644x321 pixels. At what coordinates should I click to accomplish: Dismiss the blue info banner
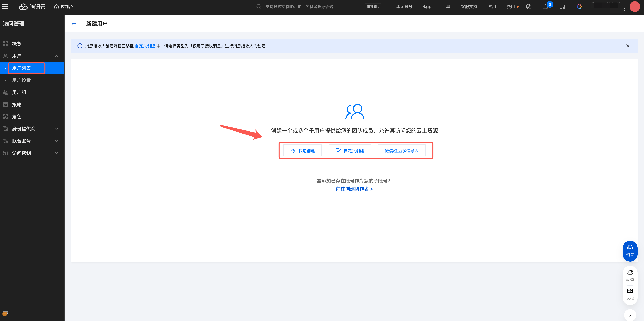[x=627, y=46]
